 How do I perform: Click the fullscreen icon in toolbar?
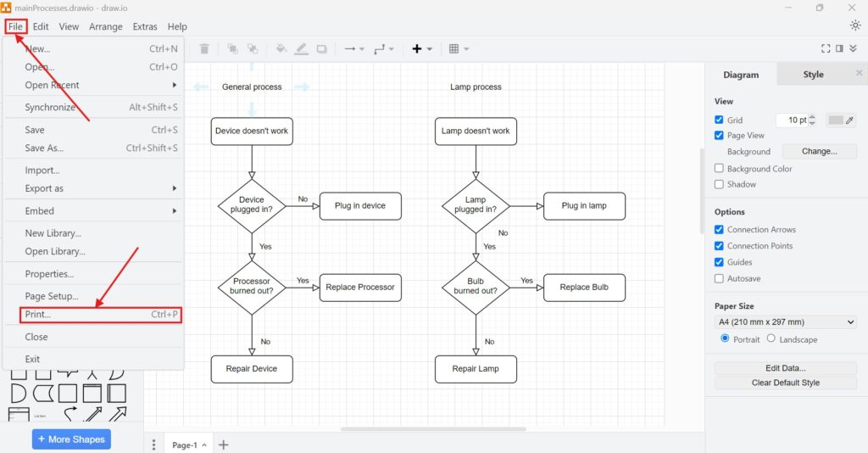click(826, 49)
